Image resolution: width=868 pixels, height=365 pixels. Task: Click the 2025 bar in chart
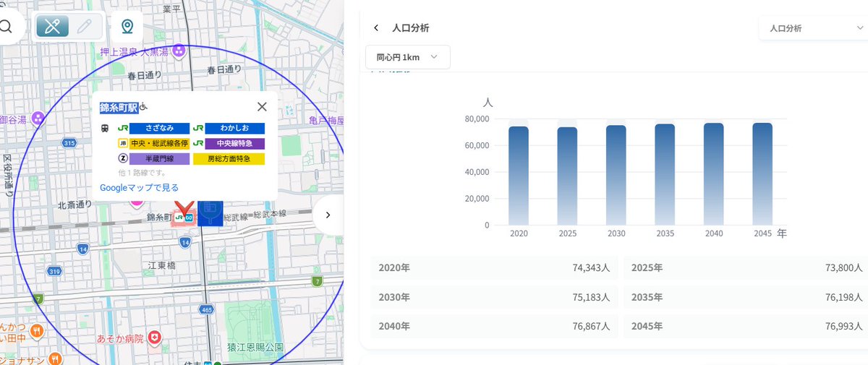click(x=567, y=176)
